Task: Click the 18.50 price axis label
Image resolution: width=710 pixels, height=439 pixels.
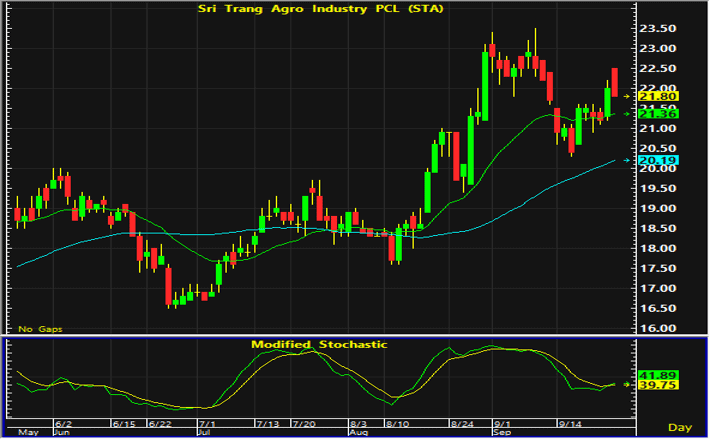Action: click(x=657, y=229)
